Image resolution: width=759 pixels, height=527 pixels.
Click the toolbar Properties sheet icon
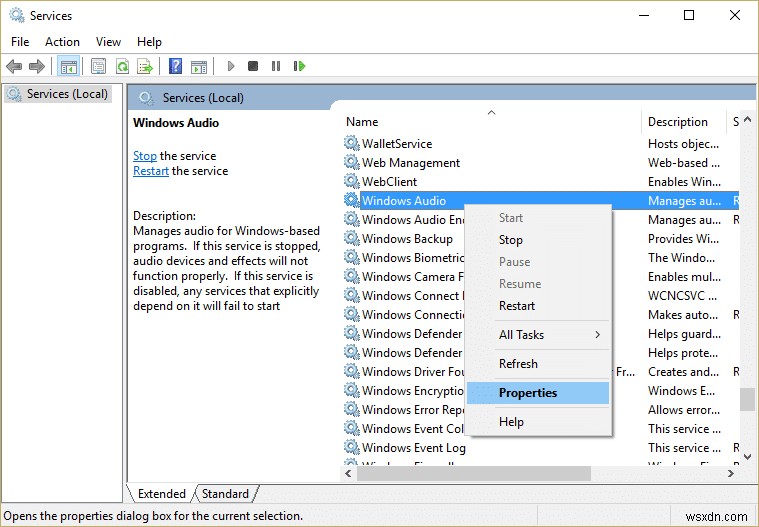98,66
